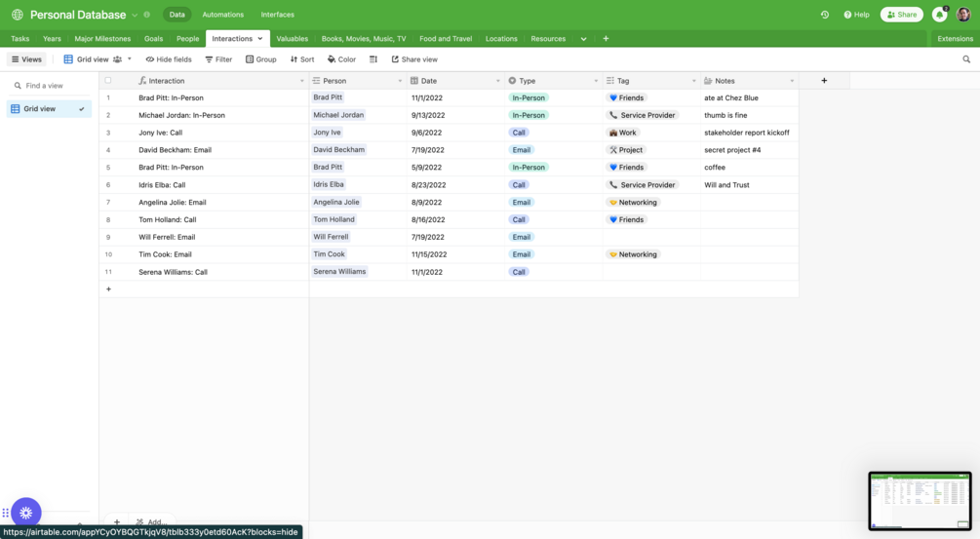Open the Tag column menu arrow
980x539 pixels.
pos(693,81)
